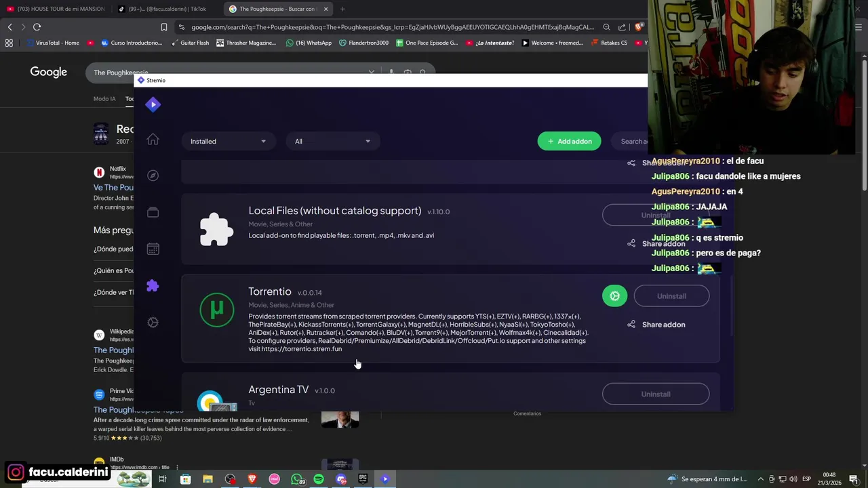
Task: Reload the Google search page
Action: [x=37, y=27]
